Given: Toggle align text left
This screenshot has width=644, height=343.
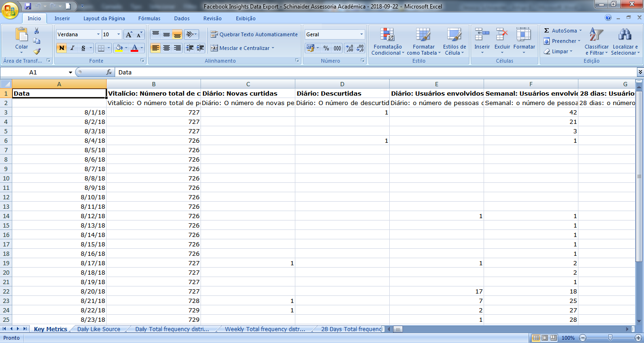Looking at the screenshot, I should pos(155,48).
